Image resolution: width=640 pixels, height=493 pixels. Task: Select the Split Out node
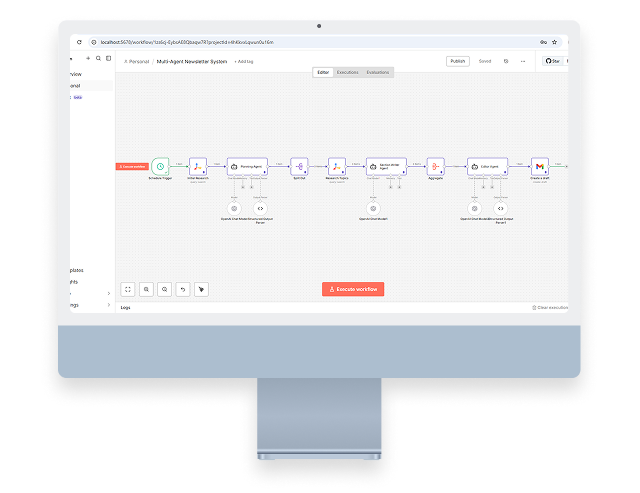coord(298,166)
